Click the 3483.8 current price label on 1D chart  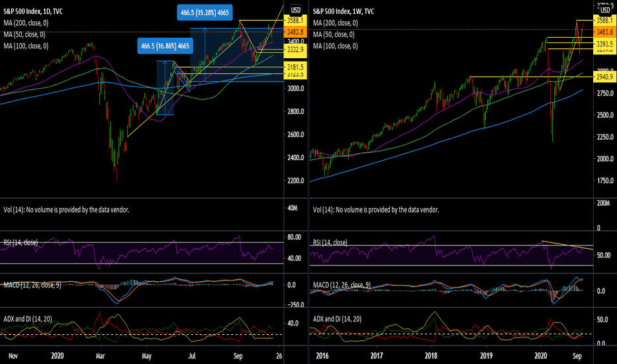point(295,32)
